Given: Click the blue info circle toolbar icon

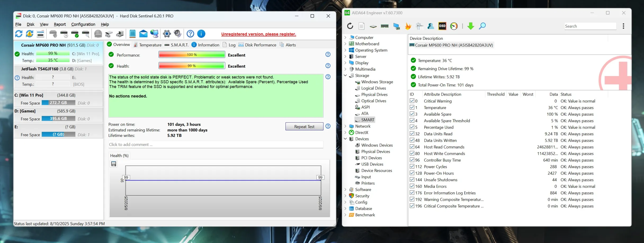Looking at the screenshot, I should pyautogui.click(x=201, y=34).
